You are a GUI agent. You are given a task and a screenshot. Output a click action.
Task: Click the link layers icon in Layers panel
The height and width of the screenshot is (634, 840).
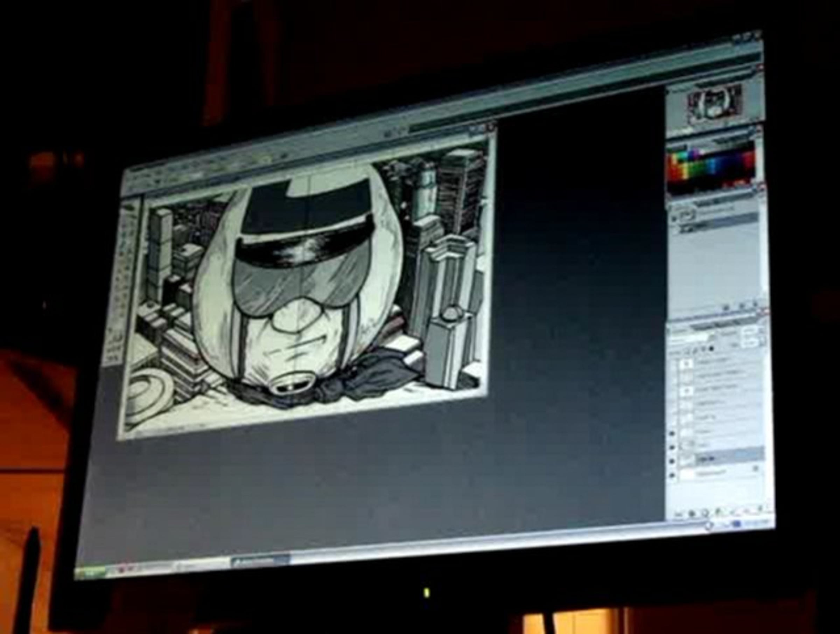[679, 515]
